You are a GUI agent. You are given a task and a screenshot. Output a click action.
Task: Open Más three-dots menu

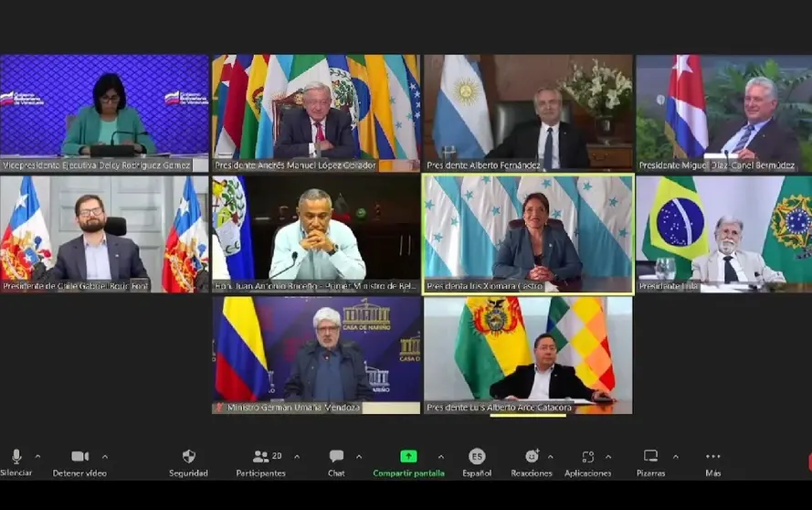coord(713,456)
